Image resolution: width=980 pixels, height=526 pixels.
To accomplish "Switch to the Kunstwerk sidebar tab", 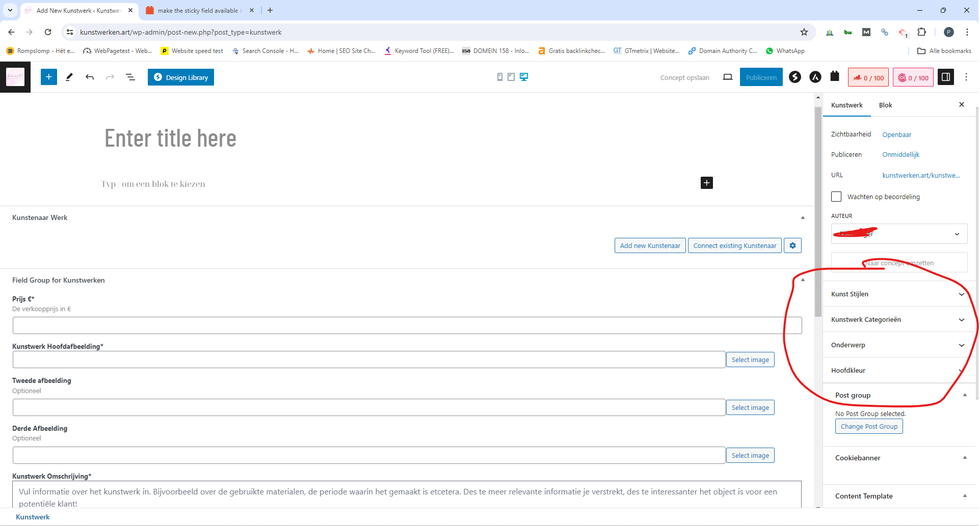I will pyautogui.click(x=846, y=105).
